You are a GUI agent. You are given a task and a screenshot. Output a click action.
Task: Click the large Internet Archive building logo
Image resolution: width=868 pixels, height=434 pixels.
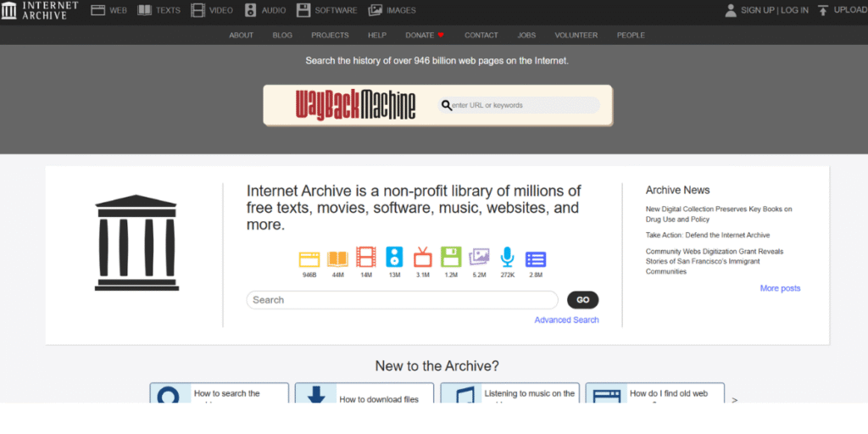136,242
